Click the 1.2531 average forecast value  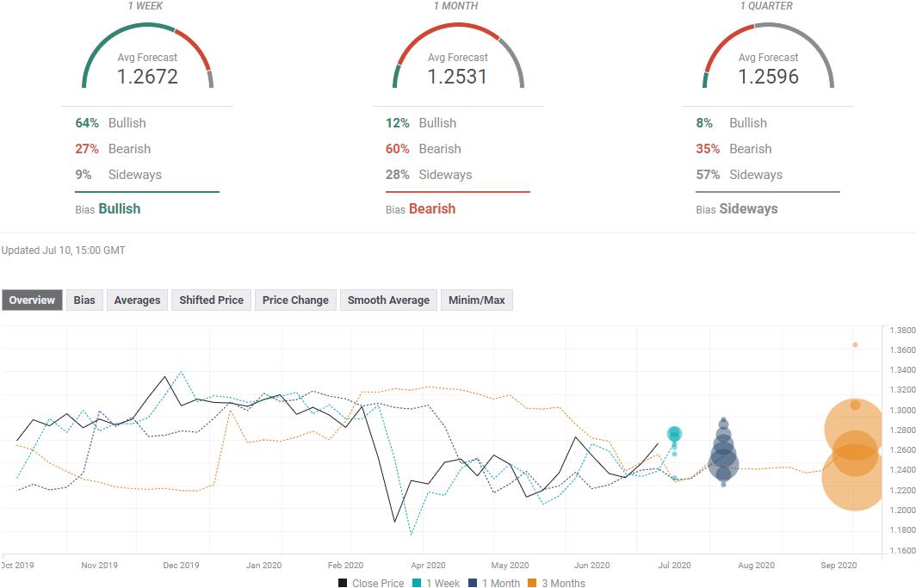[x=457, y=77]
